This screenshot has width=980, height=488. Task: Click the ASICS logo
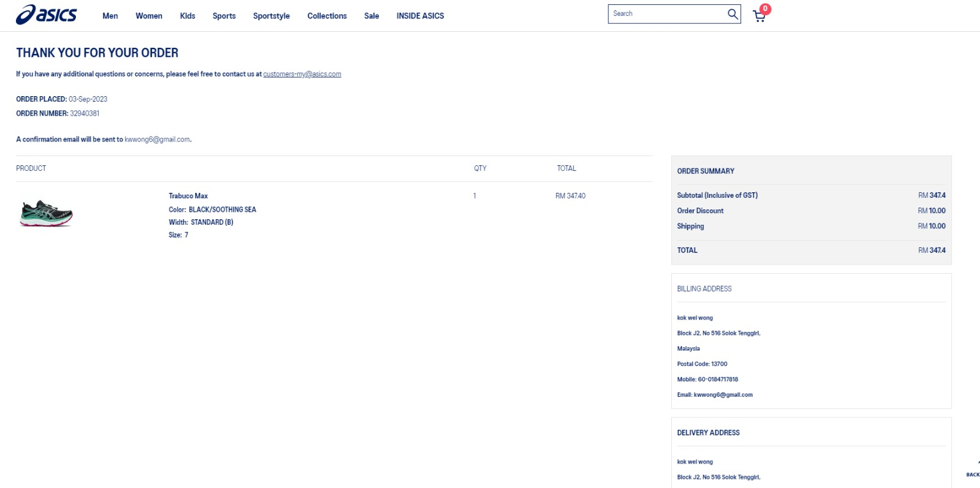[x=47, y=14]
